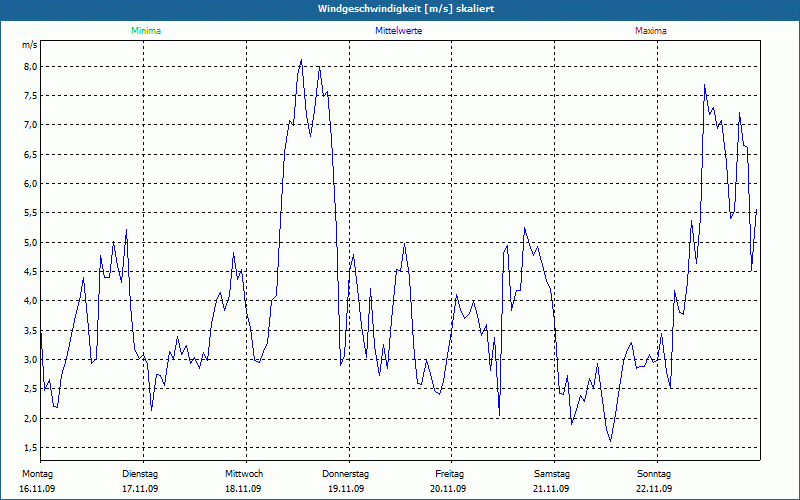Click the Samstag day label
800x500 pixels.
point(552,474)
